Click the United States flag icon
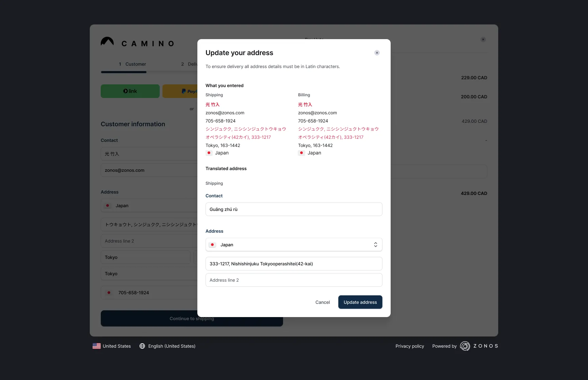 (97, 346)
